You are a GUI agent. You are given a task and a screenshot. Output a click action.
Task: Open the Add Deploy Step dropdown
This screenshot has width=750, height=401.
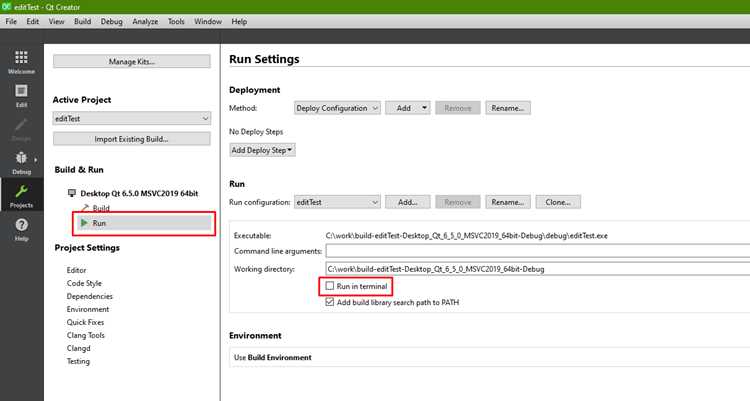click(262, 150)
